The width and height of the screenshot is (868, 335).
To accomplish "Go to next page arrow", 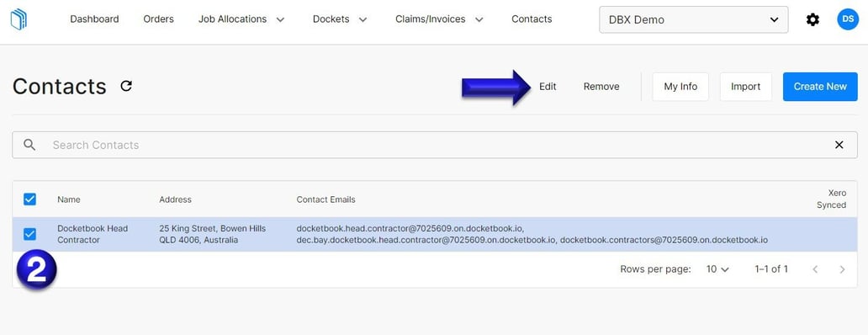I will (x=842, y=269).
